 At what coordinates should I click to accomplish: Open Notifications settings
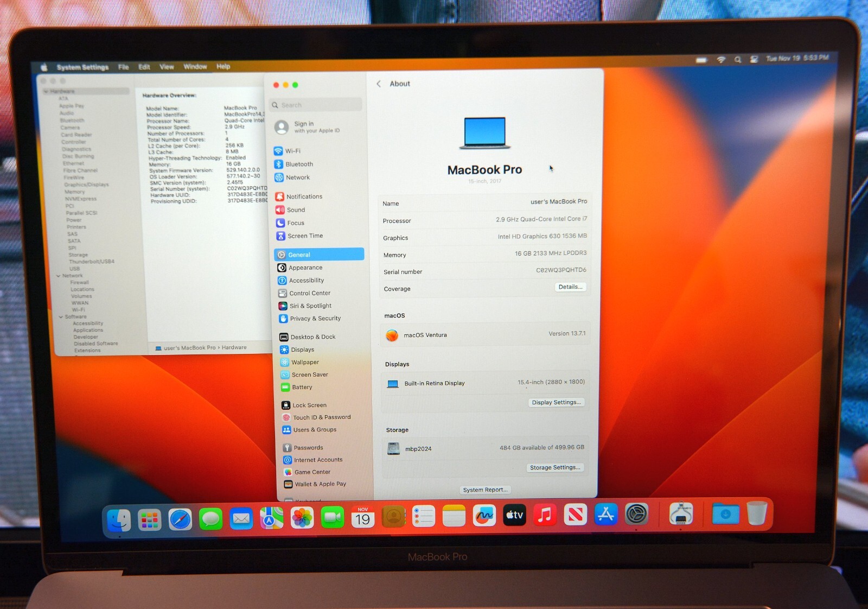click(x=298, y=196)
